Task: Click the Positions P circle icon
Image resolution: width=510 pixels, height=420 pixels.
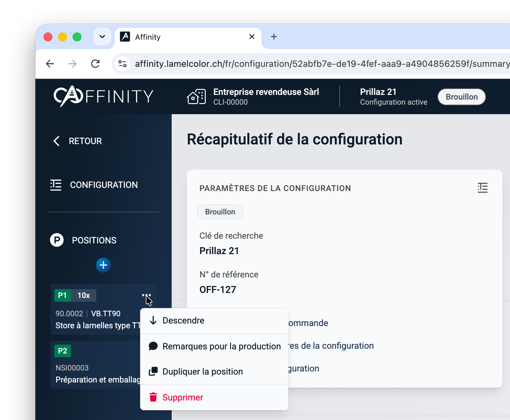Action: 57,240
